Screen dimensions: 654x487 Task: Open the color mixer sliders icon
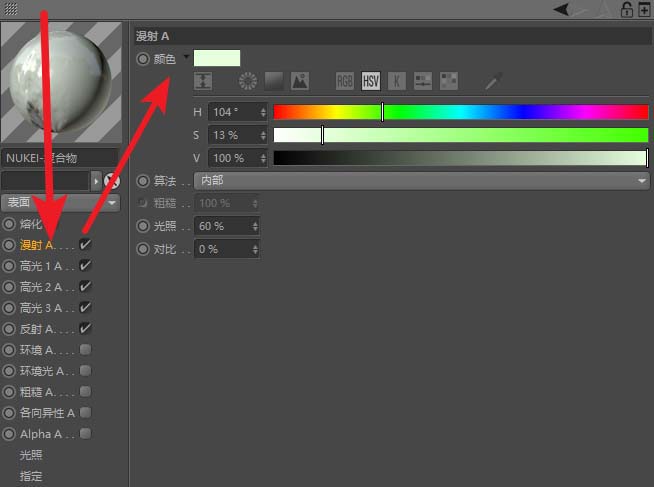pos(423,81)
